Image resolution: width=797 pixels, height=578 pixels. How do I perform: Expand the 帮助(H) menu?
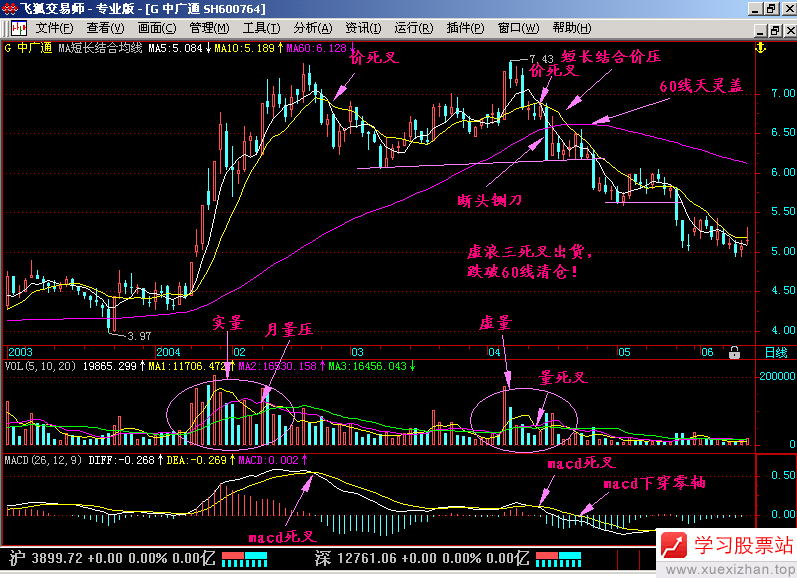click(x=571, y=28)
